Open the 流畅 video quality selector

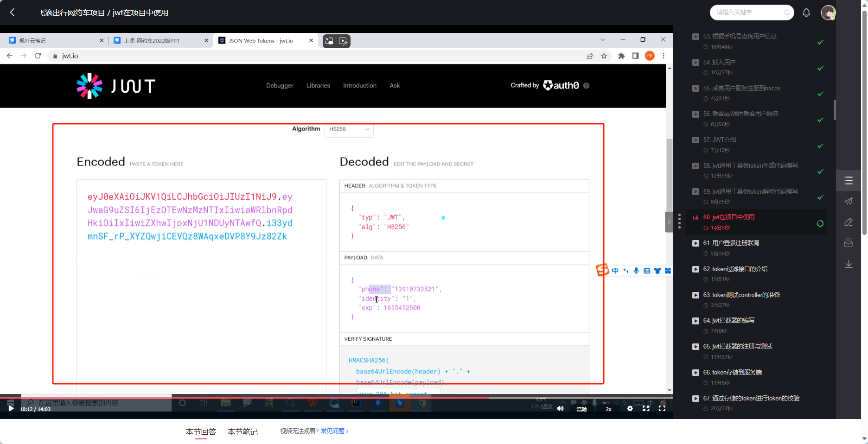581,409
